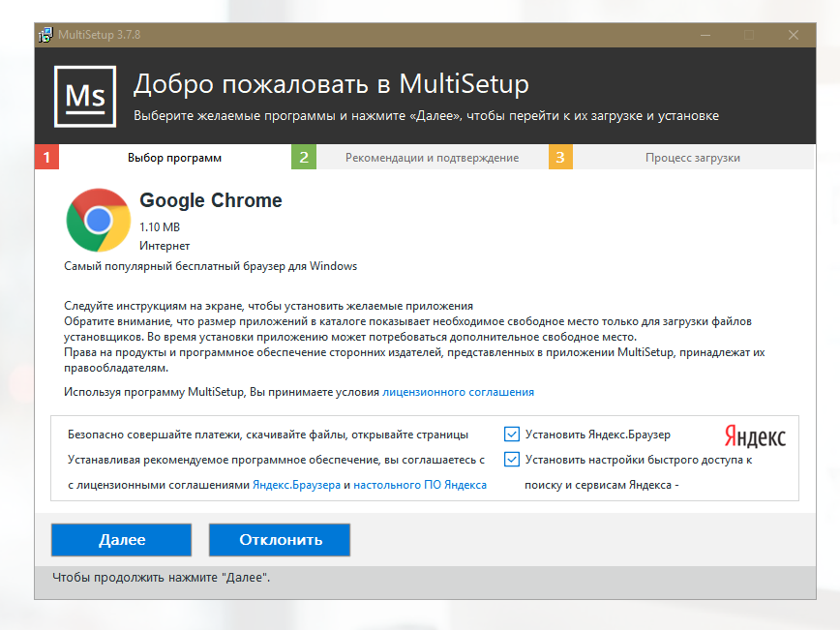This screenshot has width=840, height=630.
Task: Click the MultiSetup Ms logo
Action: point(84,96)
